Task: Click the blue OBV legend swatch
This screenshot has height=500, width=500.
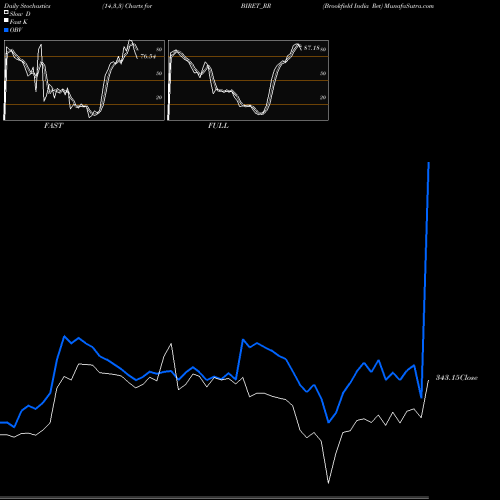Action: 6,30
